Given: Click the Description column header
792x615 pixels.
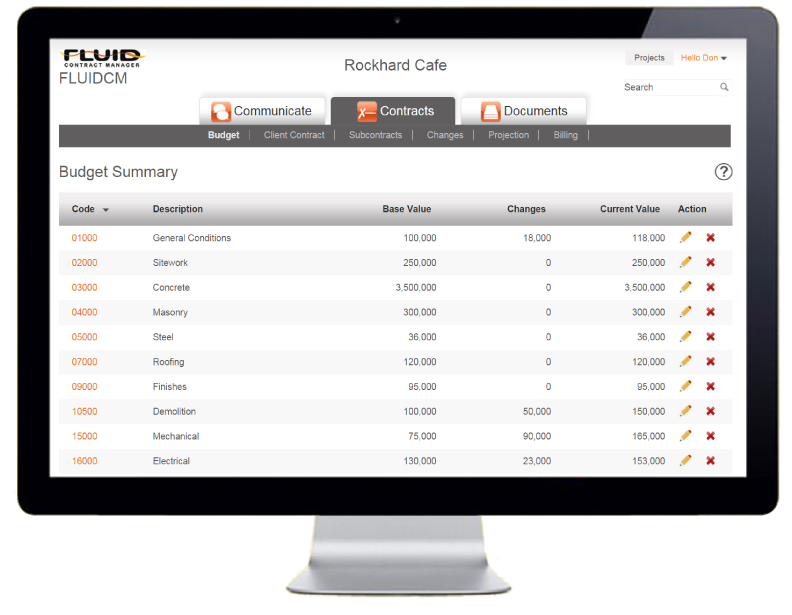Looking at the screenshot, I should pos(178,209).
